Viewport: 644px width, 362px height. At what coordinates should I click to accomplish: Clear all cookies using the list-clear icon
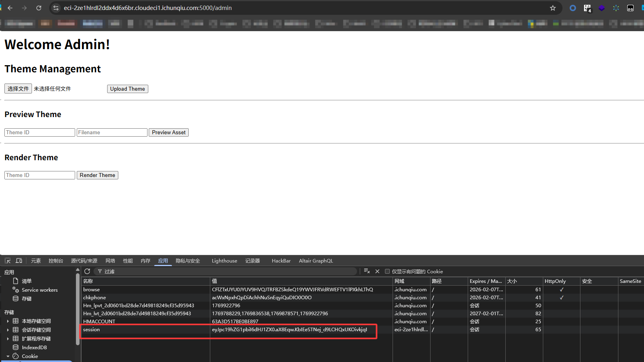367,271
